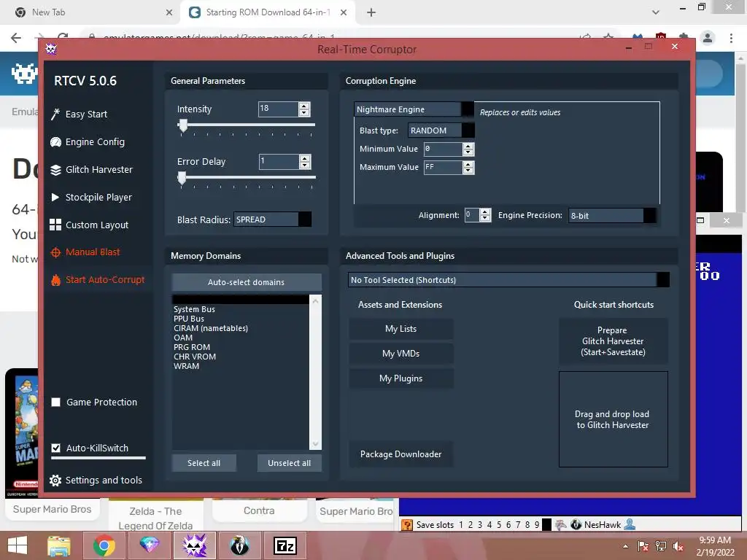This screenshot has width=747, height=560.
Task: Disable the Auto-KillSwitch checkbox
Action: tap(55, 448)
